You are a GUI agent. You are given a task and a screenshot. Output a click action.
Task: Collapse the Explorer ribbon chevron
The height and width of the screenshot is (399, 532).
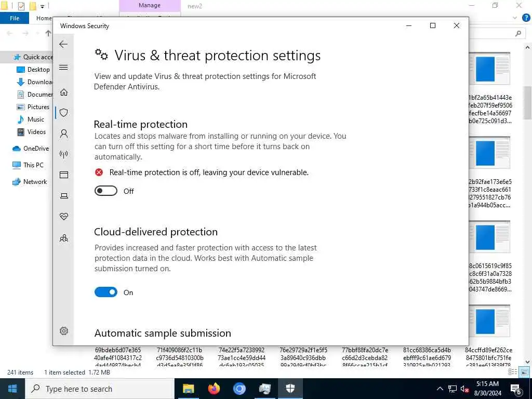pyautogui.click(x=515, y=18)
